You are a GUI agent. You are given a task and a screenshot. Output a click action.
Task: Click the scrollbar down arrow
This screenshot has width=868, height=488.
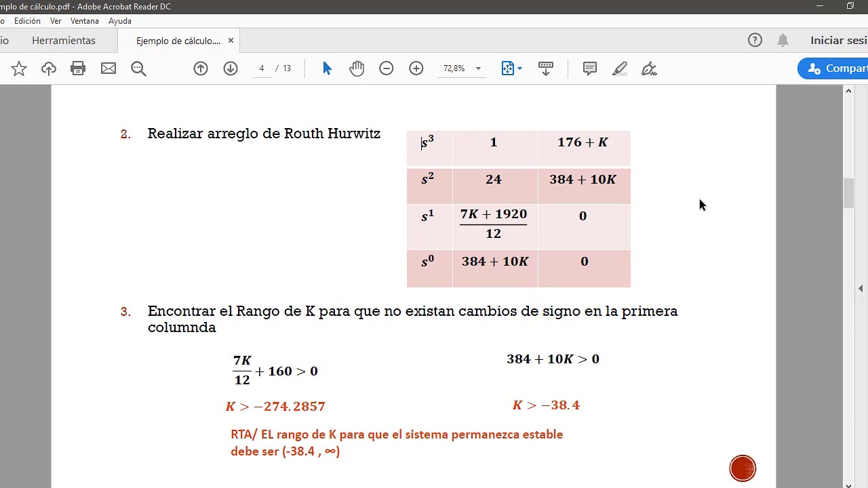point(848,484)
